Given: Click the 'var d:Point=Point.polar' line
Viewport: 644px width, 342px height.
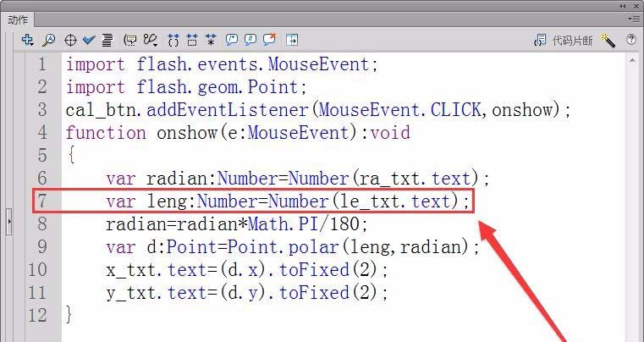Looking at the screenshot, I should tap(293, 247).
